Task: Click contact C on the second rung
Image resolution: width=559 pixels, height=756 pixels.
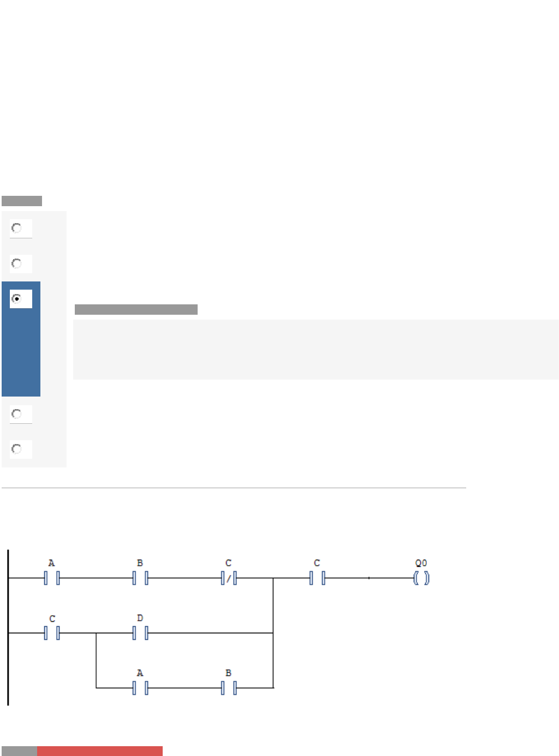Action: 52,633
